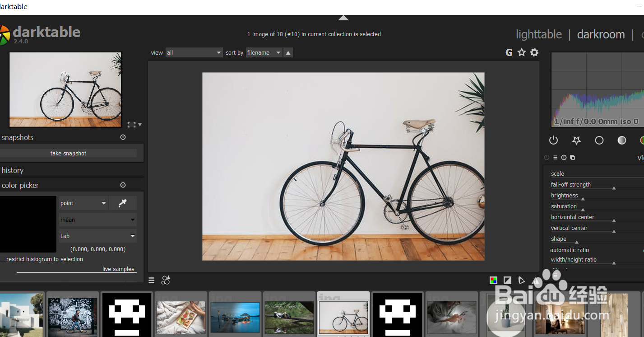Reset the color picker module
The image size is (644, 337).
click(x=123, y=185)
